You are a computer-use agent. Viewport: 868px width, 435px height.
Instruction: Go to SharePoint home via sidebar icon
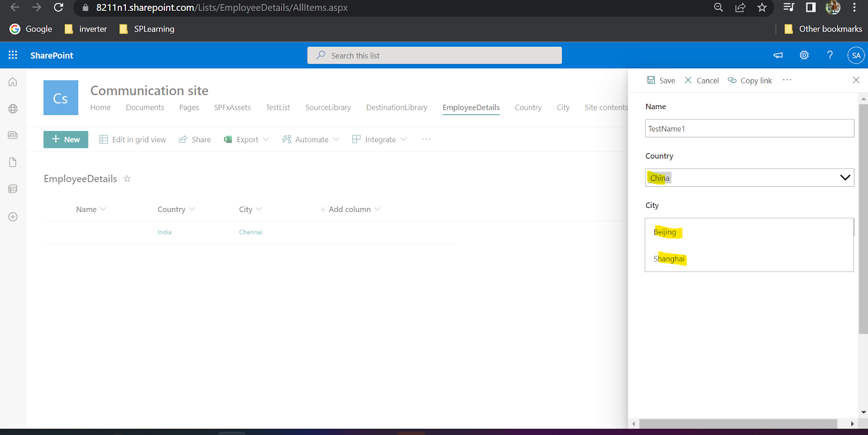13,82
